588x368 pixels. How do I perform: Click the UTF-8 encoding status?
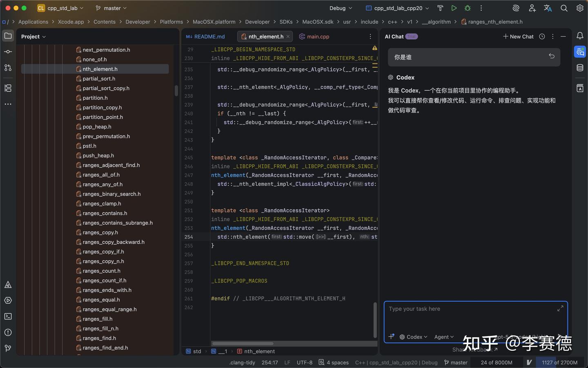[304, 362]
